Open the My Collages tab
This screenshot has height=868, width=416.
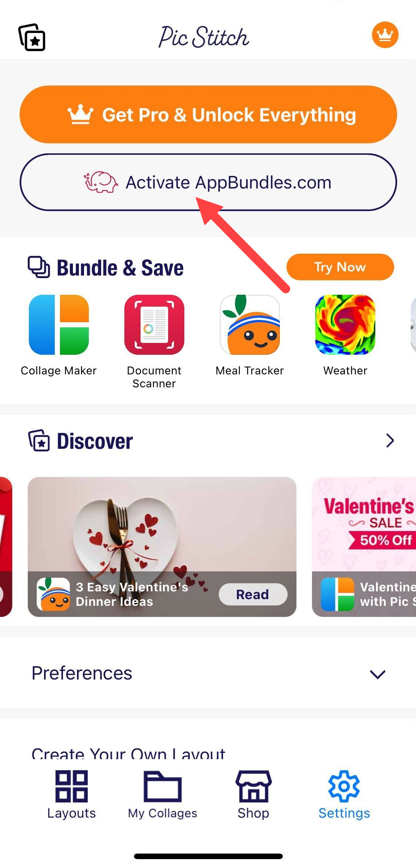point(162,795)
